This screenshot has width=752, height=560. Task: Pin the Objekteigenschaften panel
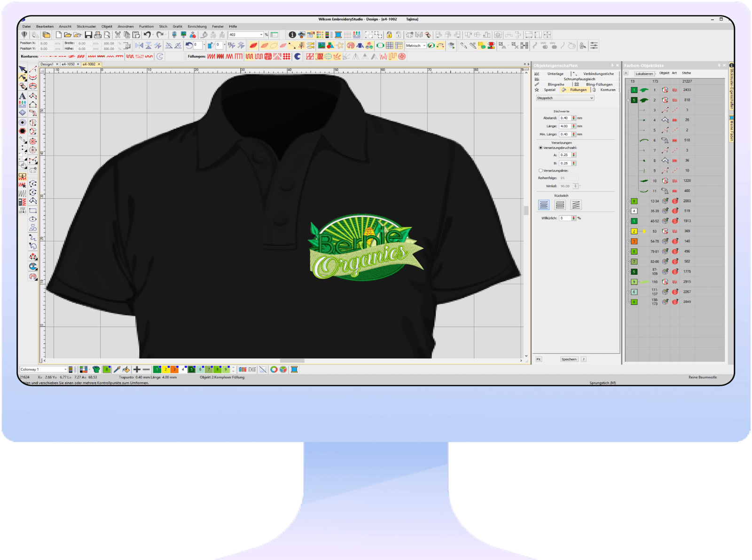tap(612, 65)
